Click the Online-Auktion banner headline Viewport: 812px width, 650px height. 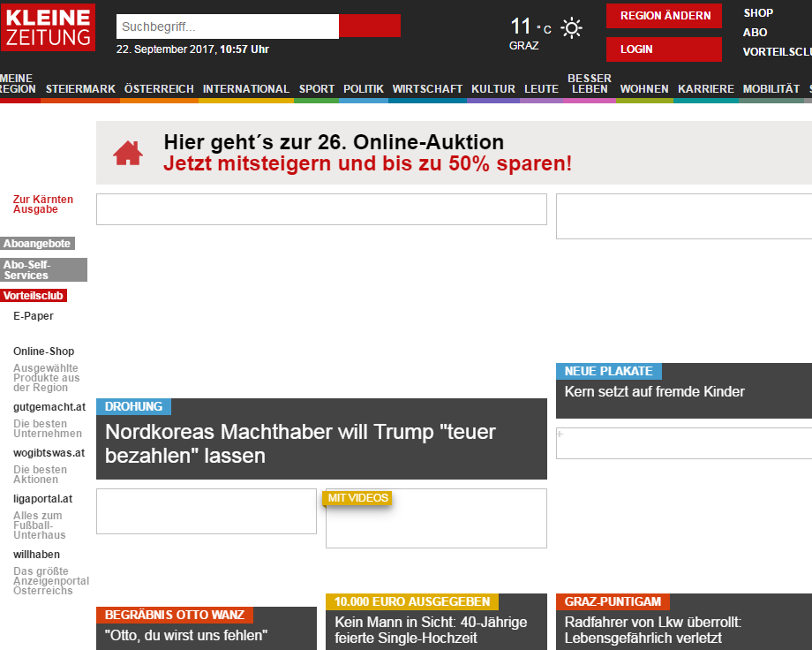[334, 142]
